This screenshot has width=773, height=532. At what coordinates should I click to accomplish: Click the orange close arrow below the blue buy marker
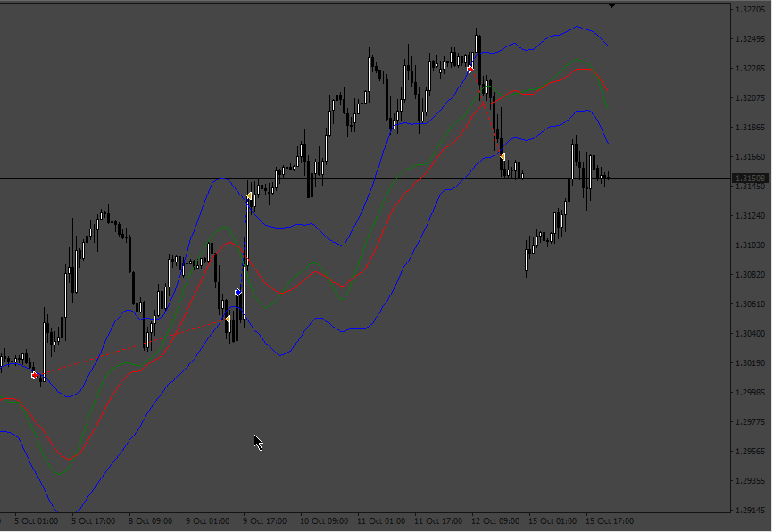click(x=228, y=320)
